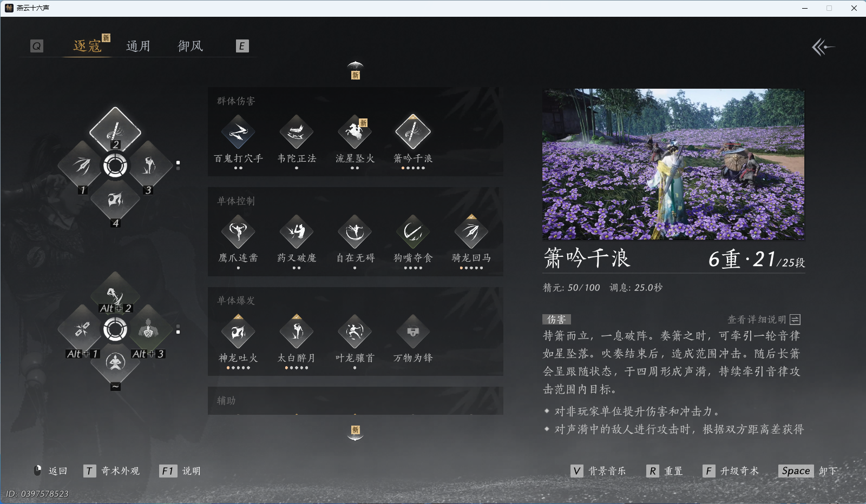
Task: Switch to the 通用 tab
Action: (x=139, y=45)
